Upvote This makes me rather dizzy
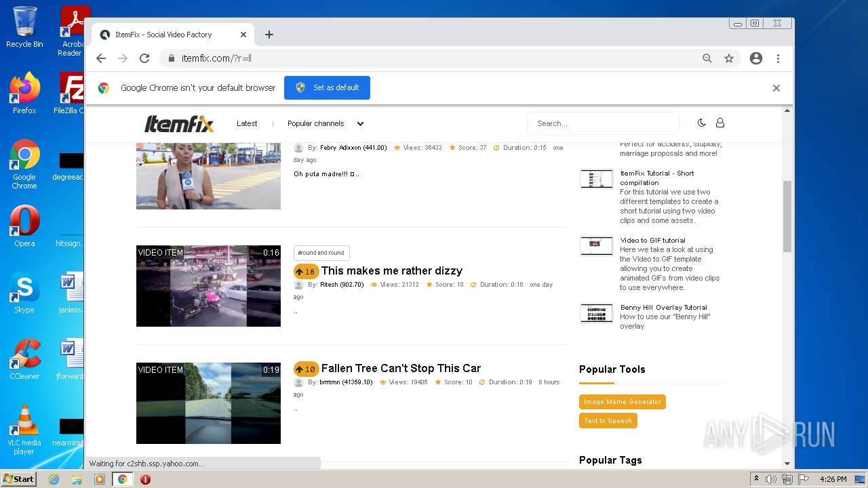Viewport: 868px width, 488px height. (x=306, y=271)
